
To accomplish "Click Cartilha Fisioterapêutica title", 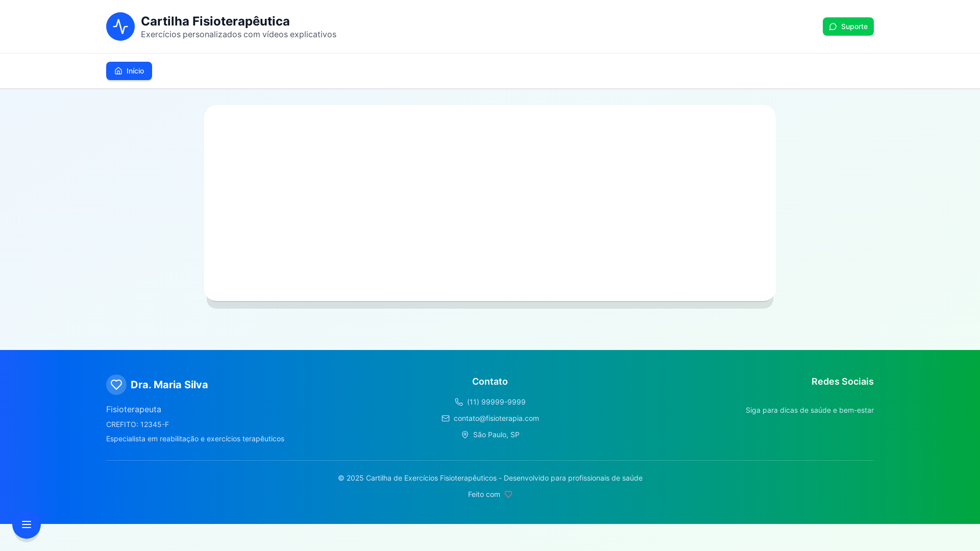I will pos(215,21).
